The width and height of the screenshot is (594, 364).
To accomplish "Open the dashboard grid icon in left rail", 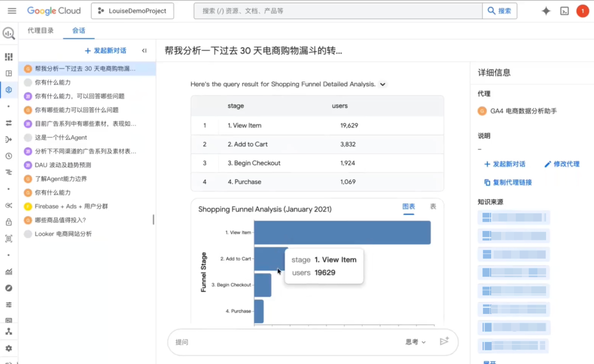I will click(x=9, y=57).
